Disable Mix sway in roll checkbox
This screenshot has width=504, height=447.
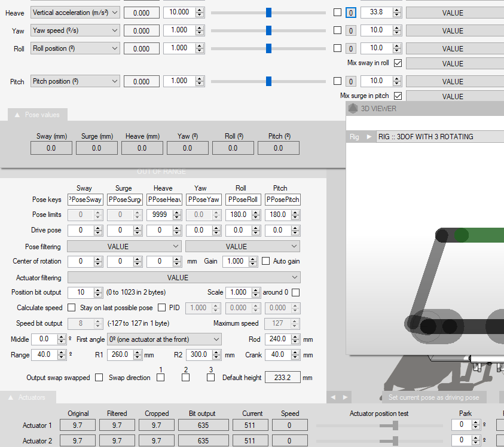click(398, 63)
